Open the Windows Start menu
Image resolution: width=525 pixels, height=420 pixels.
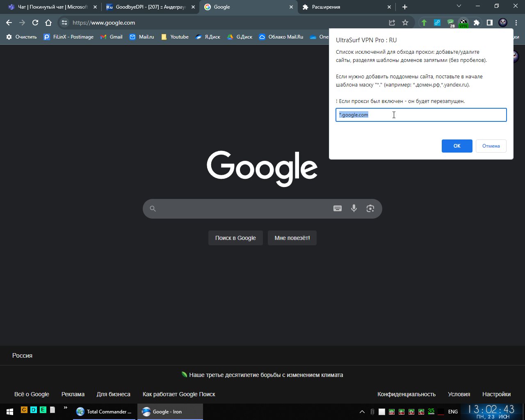(10, 411)
